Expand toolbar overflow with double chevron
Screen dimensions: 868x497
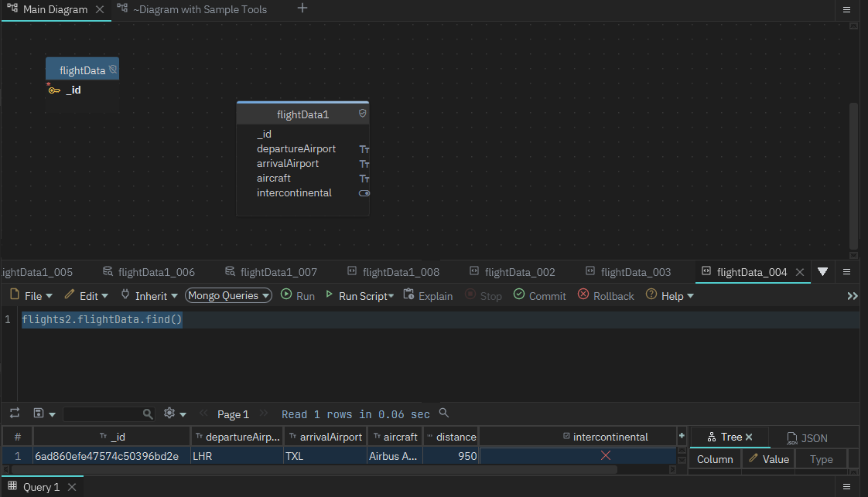[x=853, y=296]
